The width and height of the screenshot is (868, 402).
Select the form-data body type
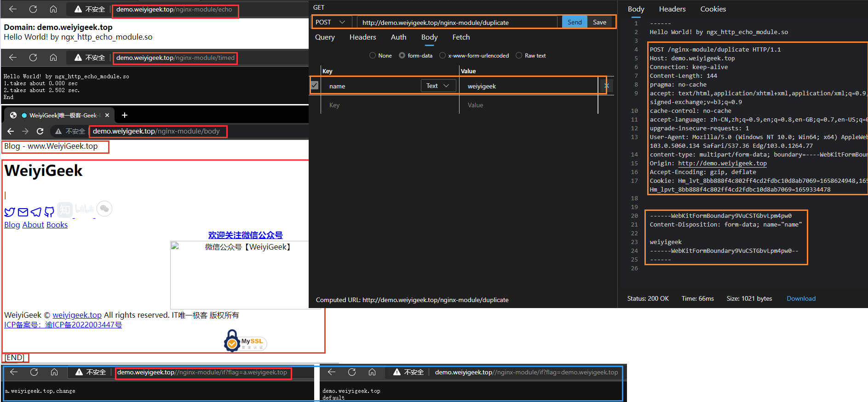[402, 55]
